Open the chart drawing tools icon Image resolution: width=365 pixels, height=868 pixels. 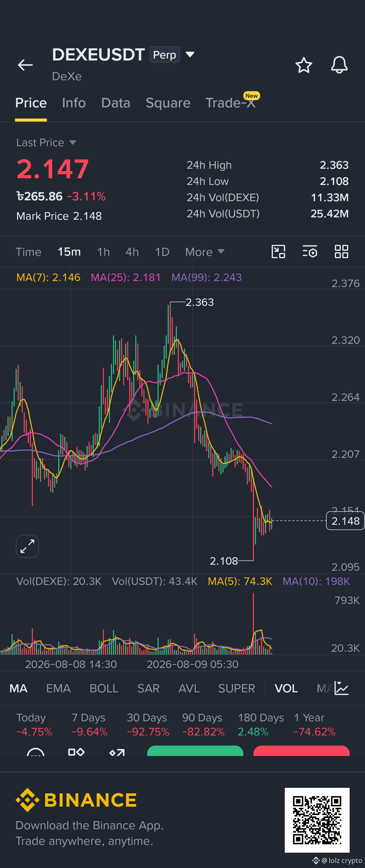278,252
